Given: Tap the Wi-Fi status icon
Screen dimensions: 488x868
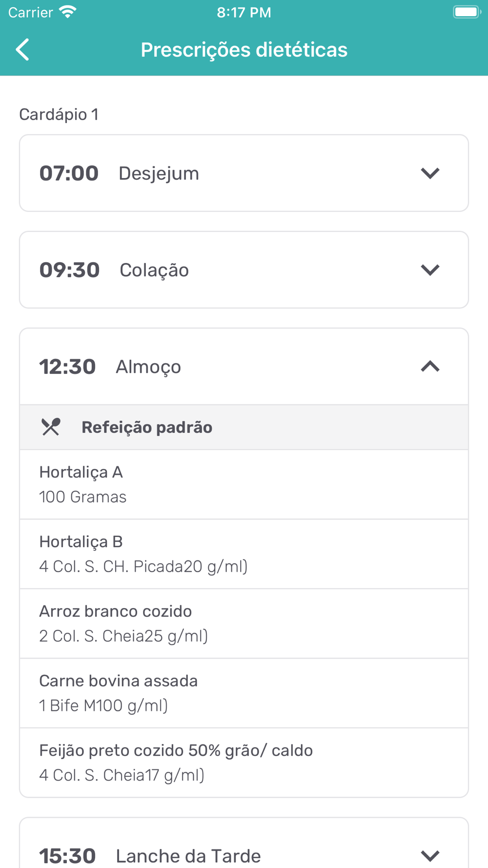Looking at the screenshot, I should tap(68, 12).
